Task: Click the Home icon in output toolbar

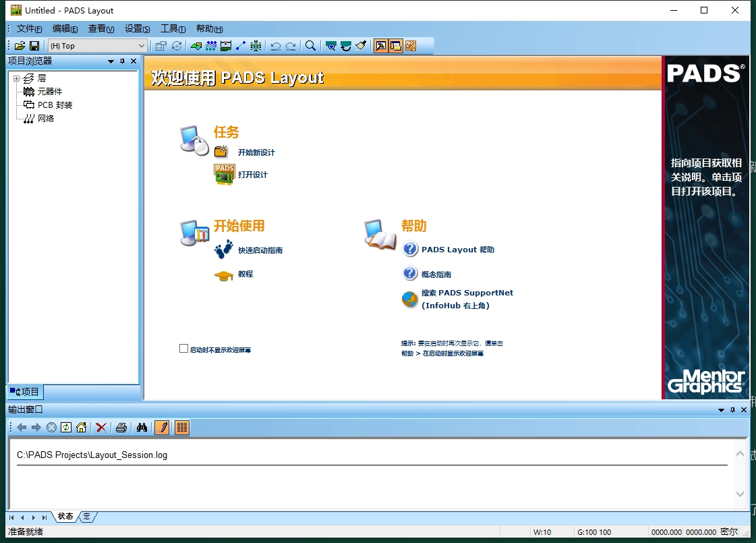Action: point(81,427)
